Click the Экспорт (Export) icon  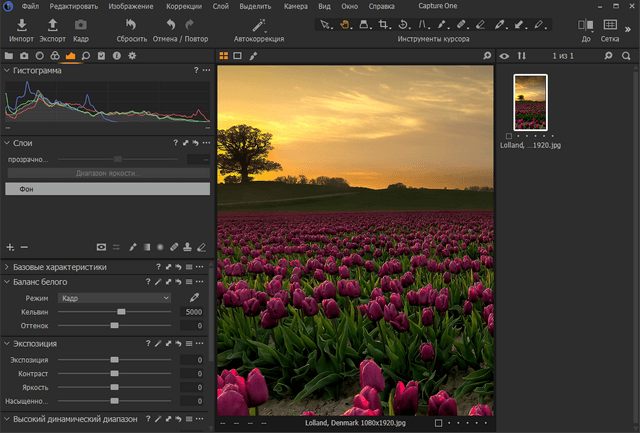click(x=52, y=24)
